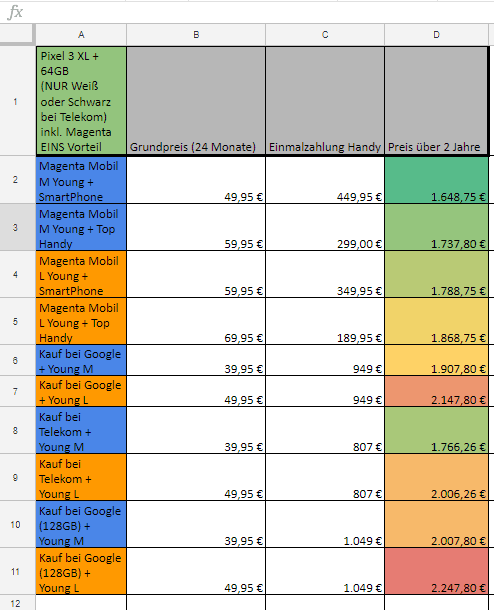Select column A header
The width and height of the screenshot is (494, 610).
pyautogui.click(x=81, y=35)
